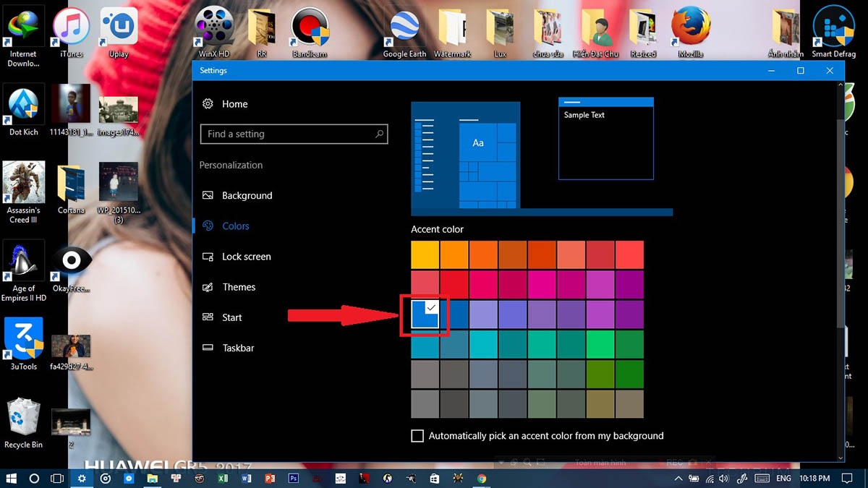Select the WP_201510 photo file on desktop
The height and width of the screenshot is (488, 868).
pyautogui.click(x=119, y=193)
